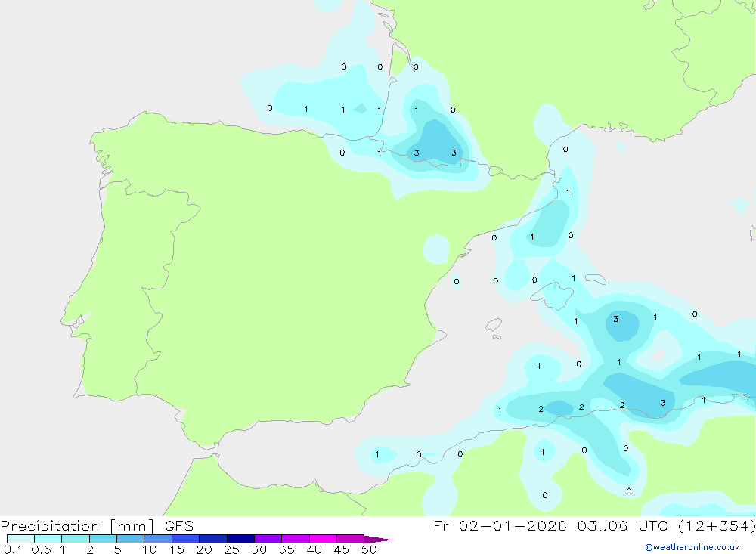Pick the dark navy swatch between 25 and 30

click(x=240, y=539)
